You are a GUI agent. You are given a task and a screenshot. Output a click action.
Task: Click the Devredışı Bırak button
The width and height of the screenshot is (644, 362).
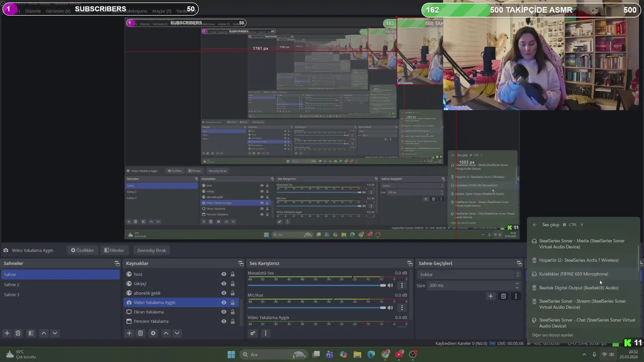pos(151,250)
